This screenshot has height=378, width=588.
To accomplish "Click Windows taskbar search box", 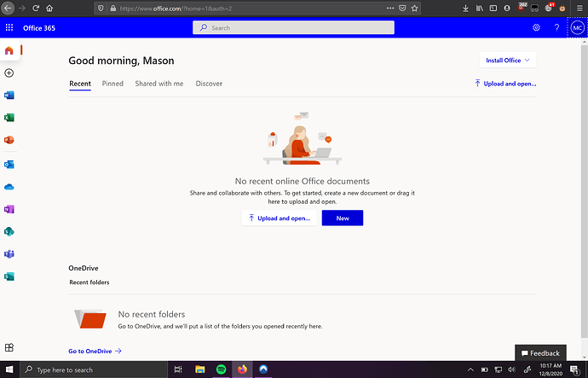I will [94, 369].
